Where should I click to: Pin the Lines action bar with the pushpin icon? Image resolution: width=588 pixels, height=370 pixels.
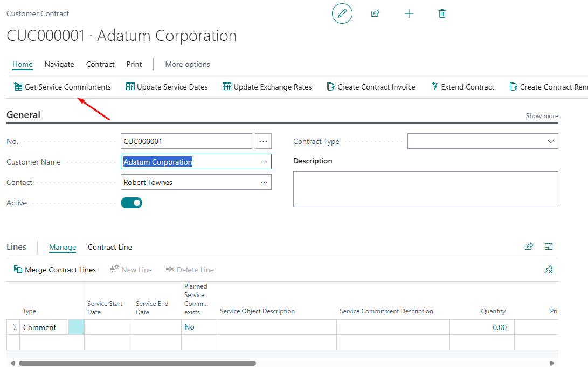point(549,270)
